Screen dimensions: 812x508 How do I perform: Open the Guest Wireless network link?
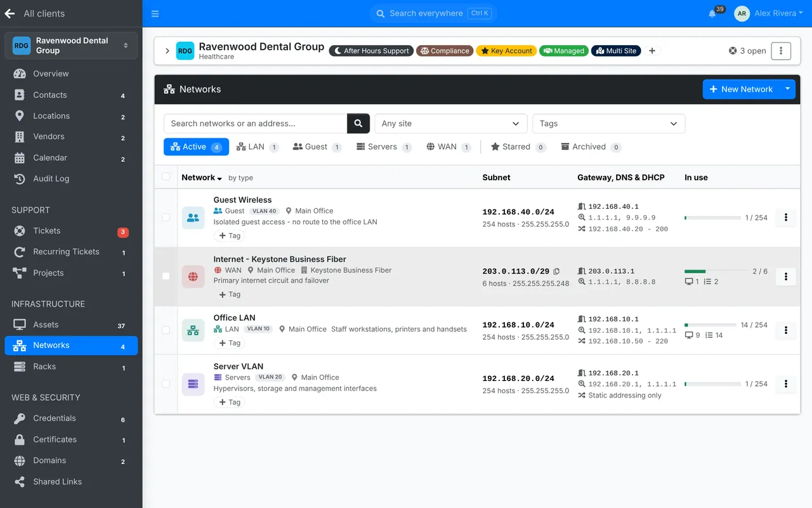pos(242,200)
